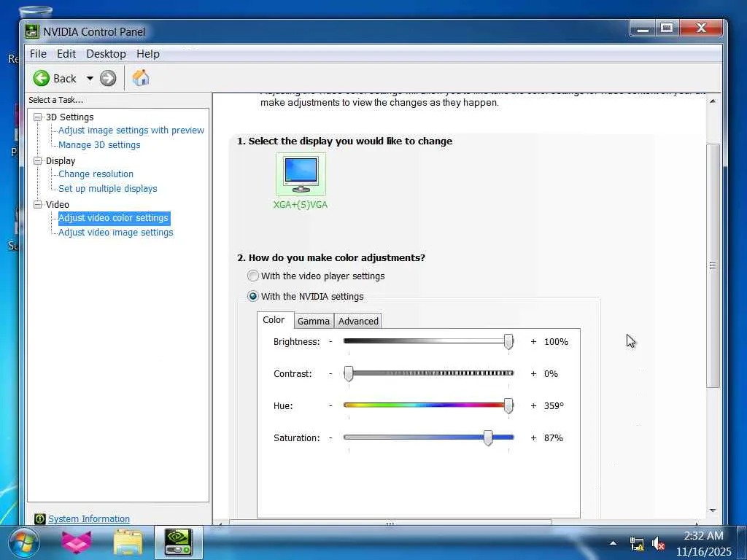Click the muted volume tray icon
The height and width of the screenshot is (560, 747).
click(x=658, y=543)
